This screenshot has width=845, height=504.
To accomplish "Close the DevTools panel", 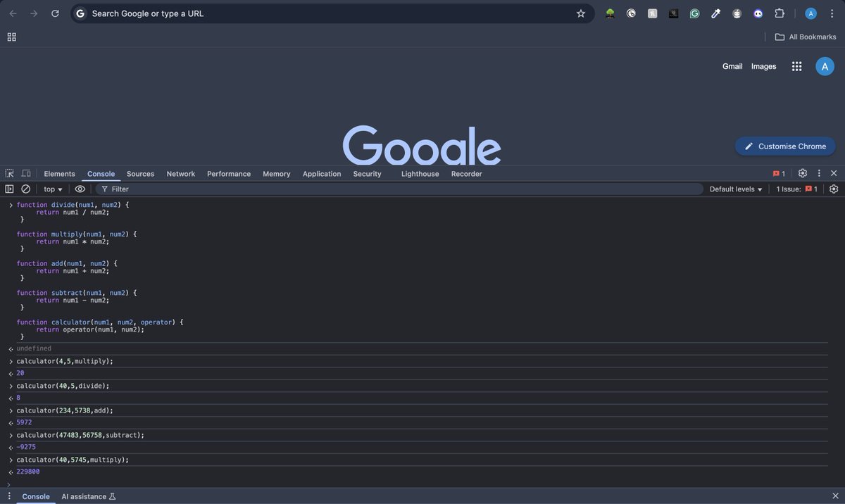I will pyautogui.click(x=834, y=173).
